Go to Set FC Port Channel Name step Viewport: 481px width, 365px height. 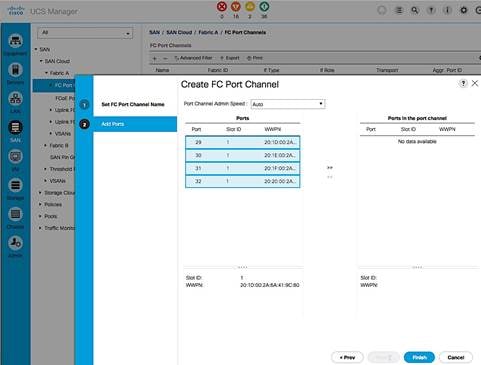(133, 105)
